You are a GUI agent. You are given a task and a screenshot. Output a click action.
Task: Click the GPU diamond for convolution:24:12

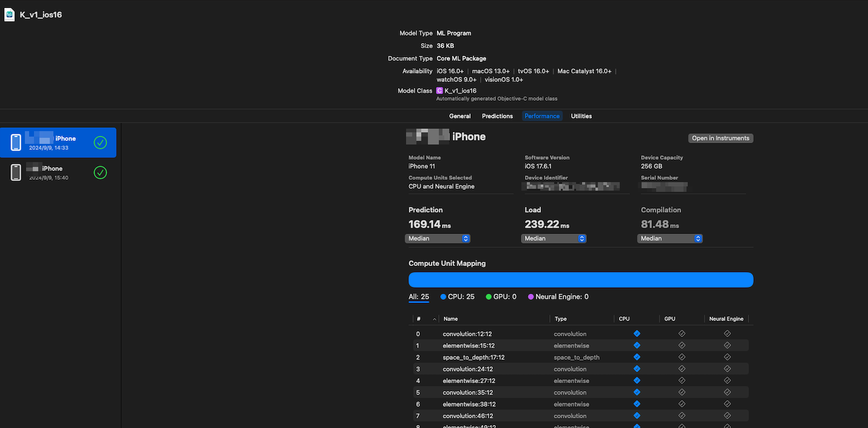pos(682,369)
